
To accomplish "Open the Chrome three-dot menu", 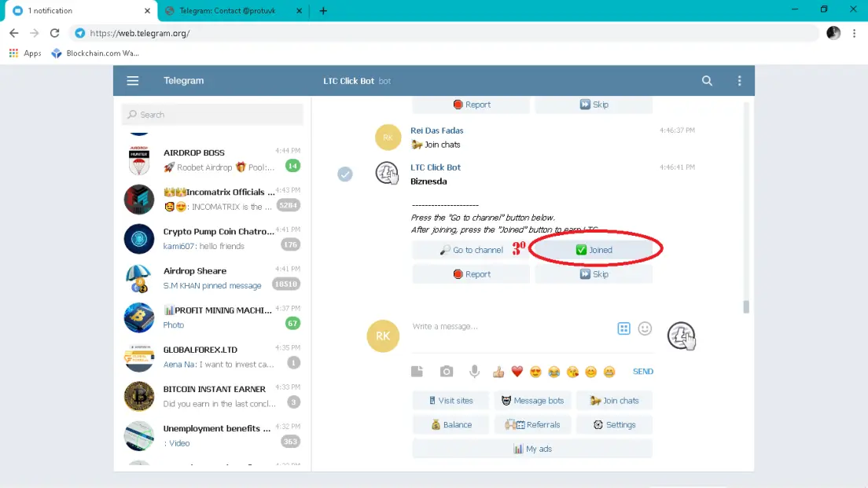I will [x=854, y=33].
